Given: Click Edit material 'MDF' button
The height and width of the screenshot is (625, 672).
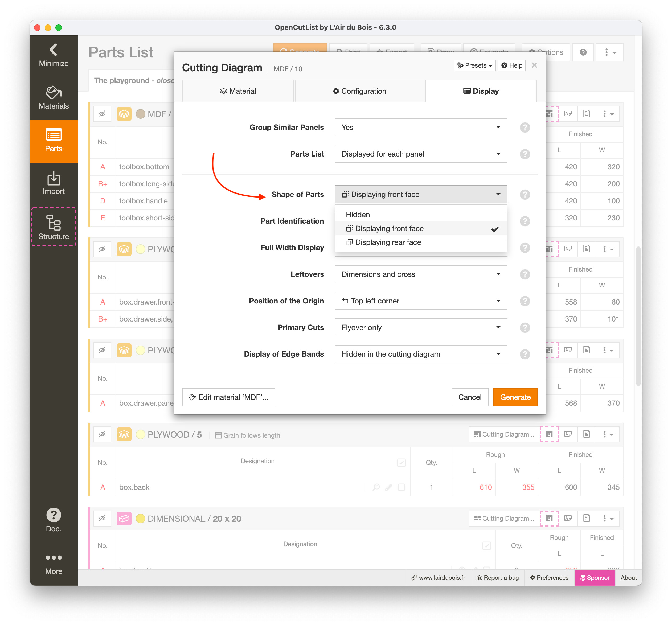Looking at the screenshot, I should (x=228, y=397).
